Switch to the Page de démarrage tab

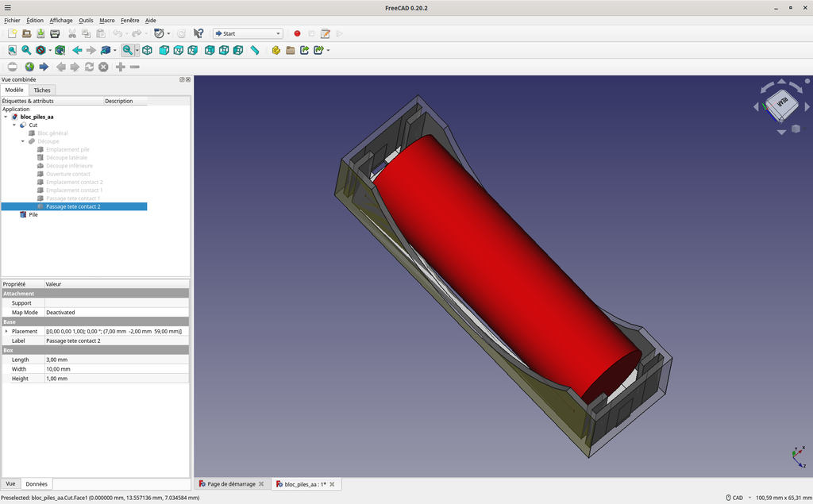pyautogui.click(x=231, y=483)
